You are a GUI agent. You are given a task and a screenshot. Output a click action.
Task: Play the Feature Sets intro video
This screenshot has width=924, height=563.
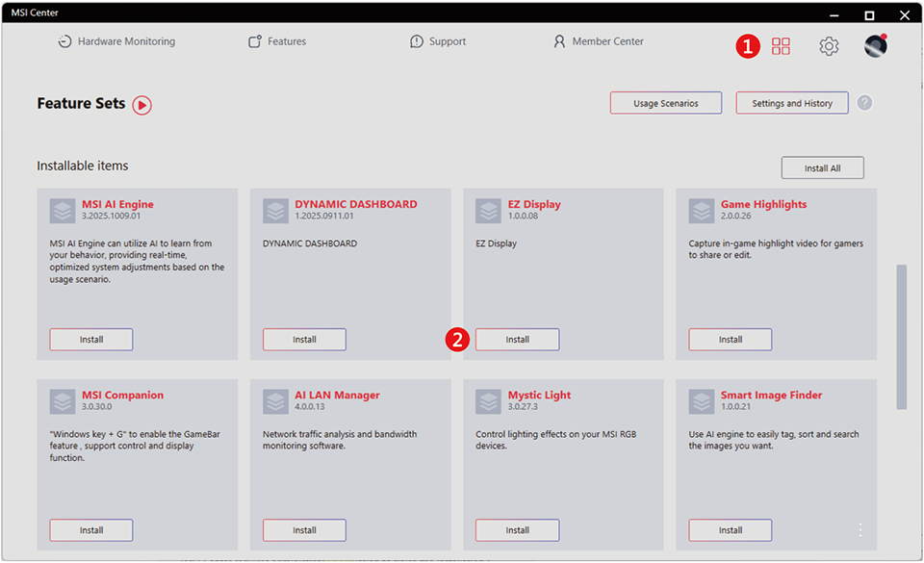(x=142, y=105)
